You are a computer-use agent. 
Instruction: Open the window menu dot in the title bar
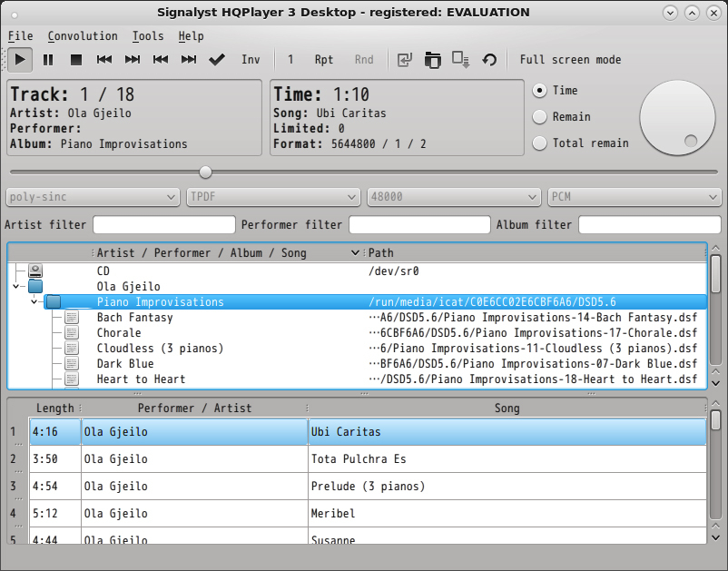pos(15,15)
